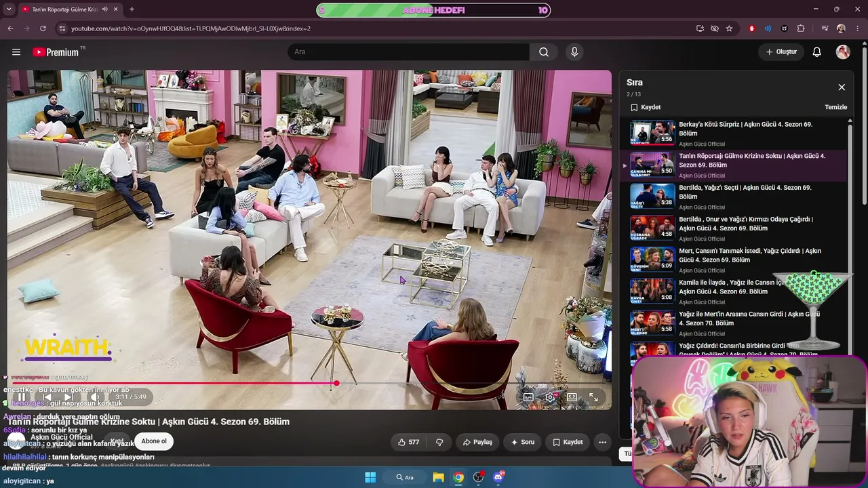Save the video with Kaydet below player
The image size is (868, 488).
[568, 442]
